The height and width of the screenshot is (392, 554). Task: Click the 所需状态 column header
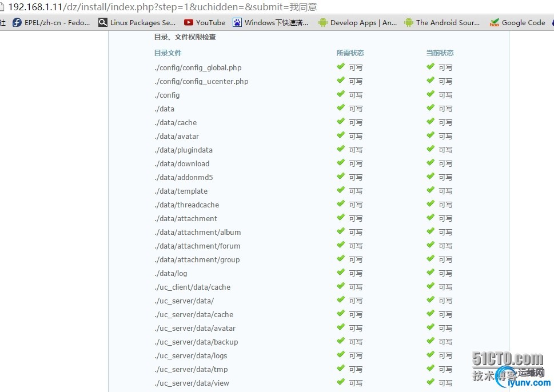coord(350,53)
